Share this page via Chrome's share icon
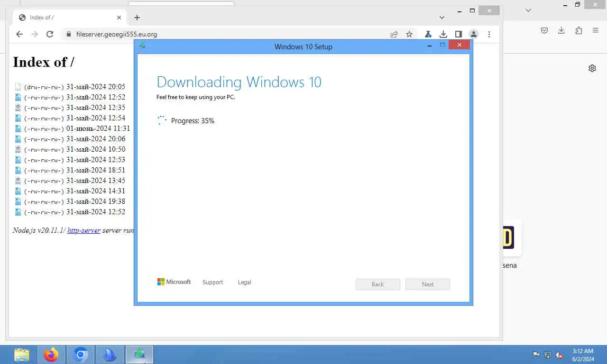 click(x=394, y=34)
